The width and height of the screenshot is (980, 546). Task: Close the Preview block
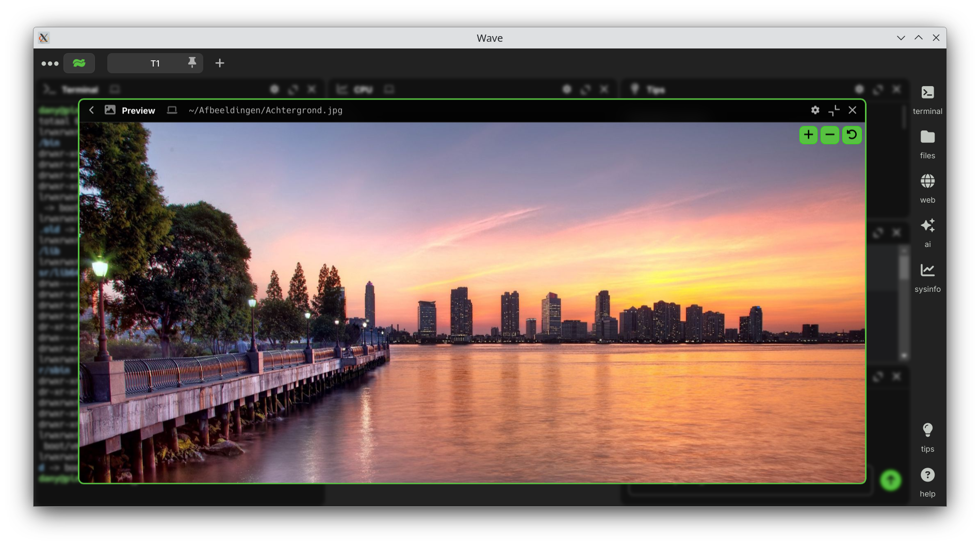(853, 110)
